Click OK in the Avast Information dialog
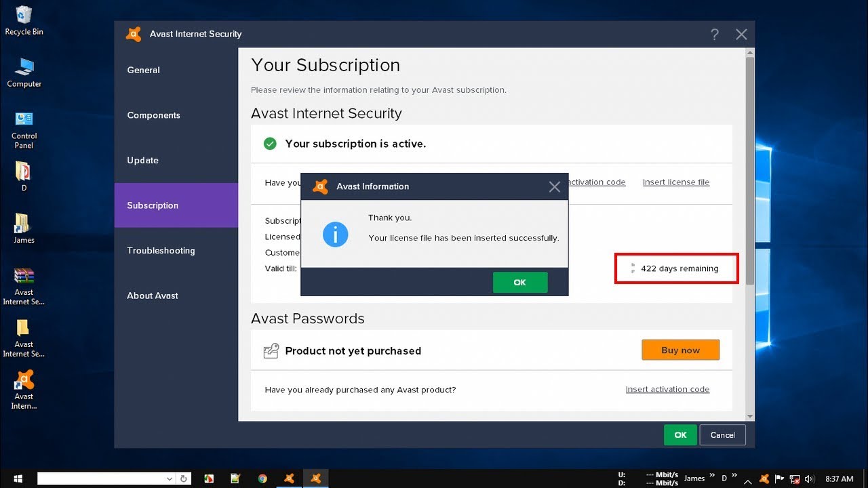868x488 pixels. coord(520,282)
